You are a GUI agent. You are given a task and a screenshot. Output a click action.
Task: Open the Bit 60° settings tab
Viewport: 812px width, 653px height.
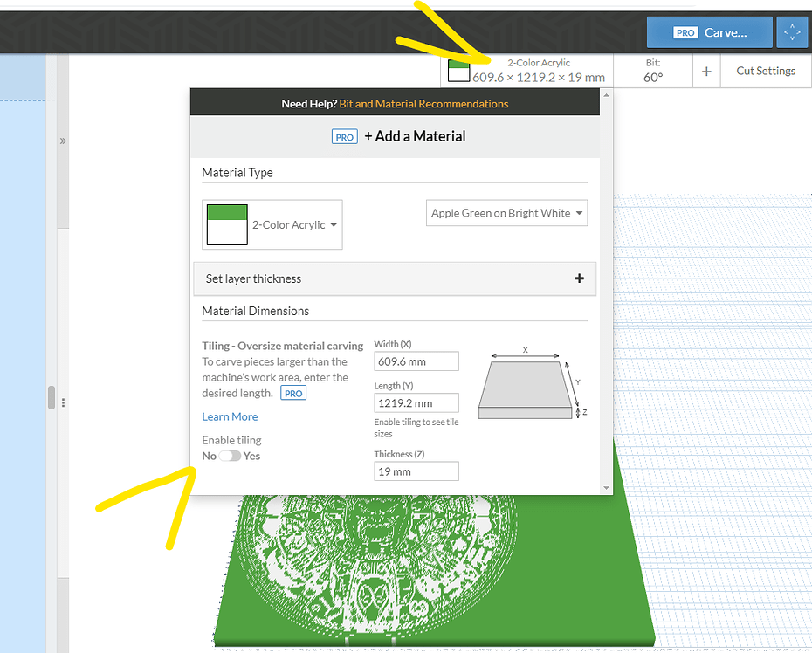pyautogui.click(x=652, y=71)
